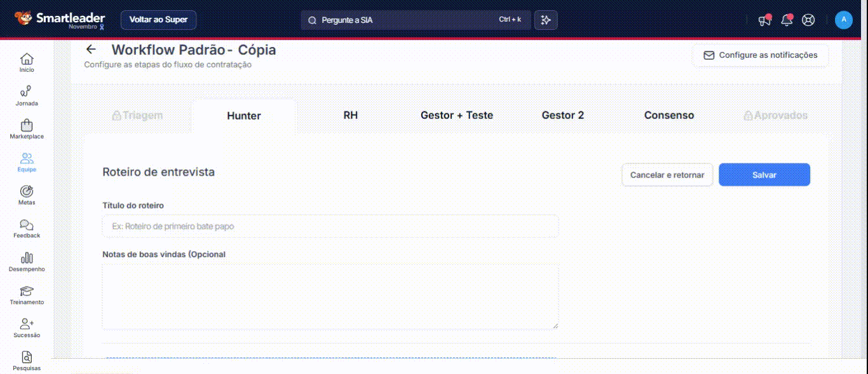868x374 pixels.
Task: Open Sucessão person-plus icon
Action: click(27, 324)
